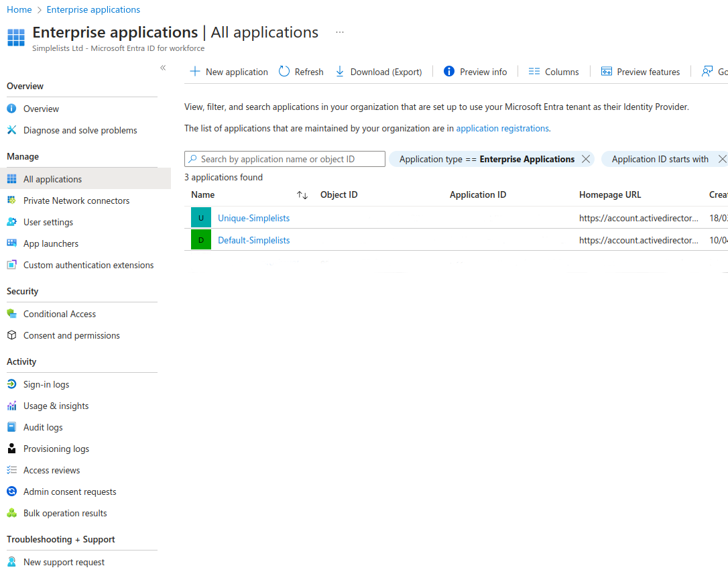Edit Application ID starts with filter pill
Screen dimensions: 728x578
[660, 159]
